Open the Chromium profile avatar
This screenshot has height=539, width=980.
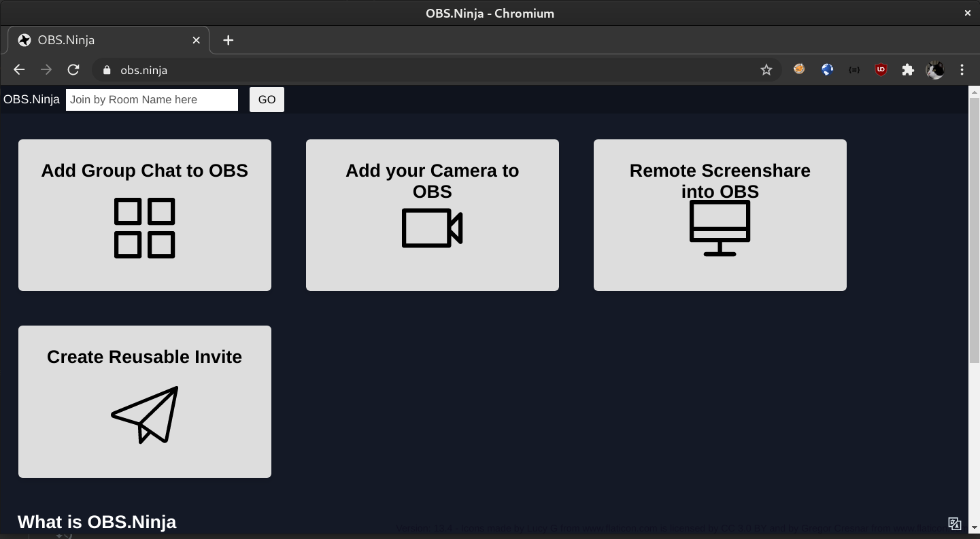pos(936,69)
